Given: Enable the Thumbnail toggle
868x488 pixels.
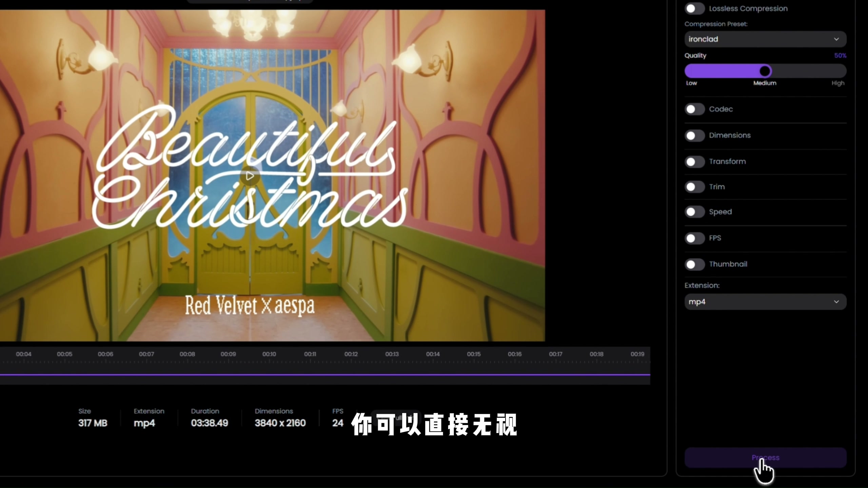Looking at the screenshot, I should (694, 264).
